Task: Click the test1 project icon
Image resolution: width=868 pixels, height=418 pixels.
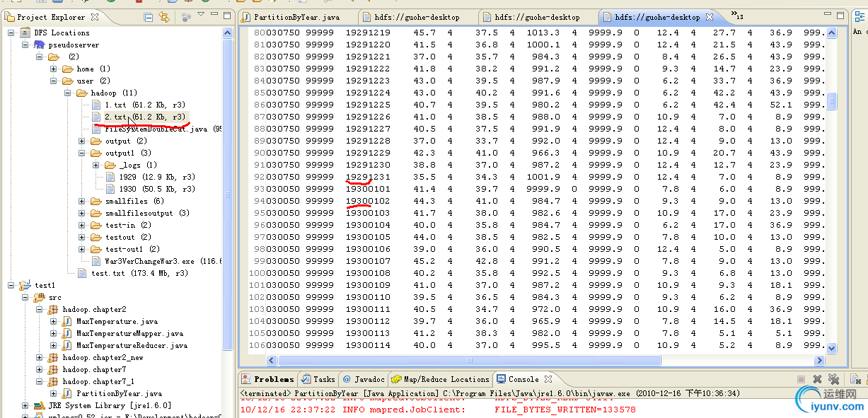Action: (26, 285)
